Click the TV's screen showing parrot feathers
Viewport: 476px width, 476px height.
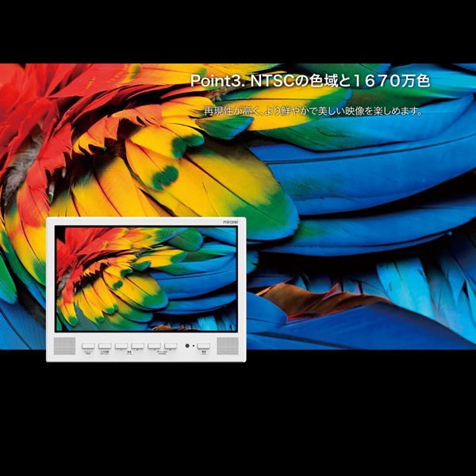[146, 278]
